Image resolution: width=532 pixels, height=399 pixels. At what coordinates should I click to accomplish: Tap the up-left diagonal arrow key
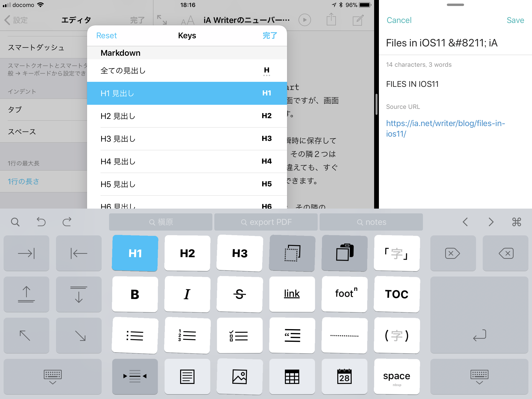(27, 336)
